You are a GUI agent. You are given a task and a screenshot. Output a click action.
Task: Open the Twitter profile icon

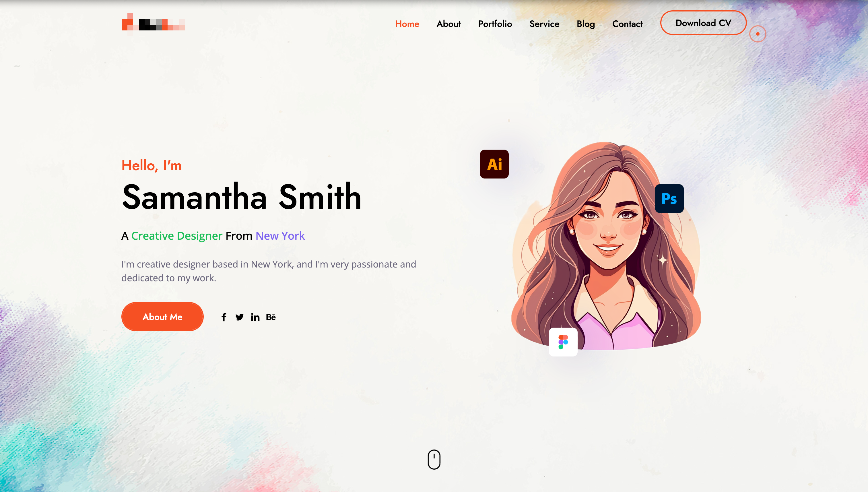point(240,317)
